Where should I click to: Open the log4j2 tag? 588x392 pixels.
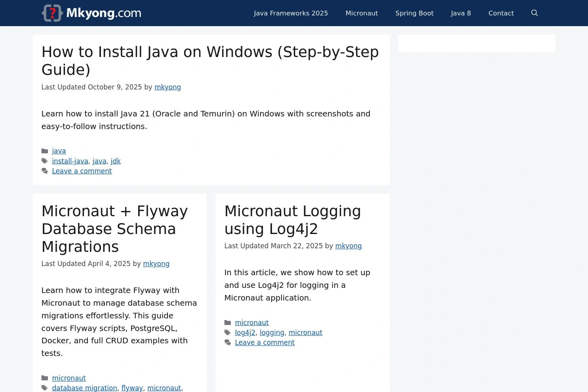click(x=245, y=333)
